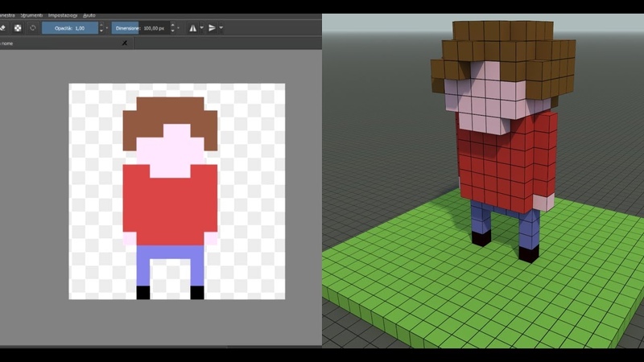Open the horizontal mirror options dropdown arrow
Screen dimensions: 644x362
click(202, 28)
